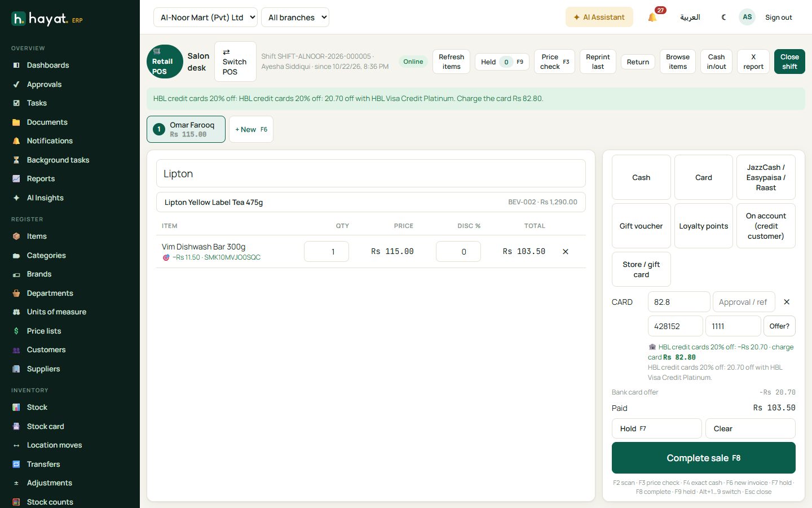The height and width of the screenshot is (508, 812).
Task: Click the Customers people icon
Action: tap(16, 350)
